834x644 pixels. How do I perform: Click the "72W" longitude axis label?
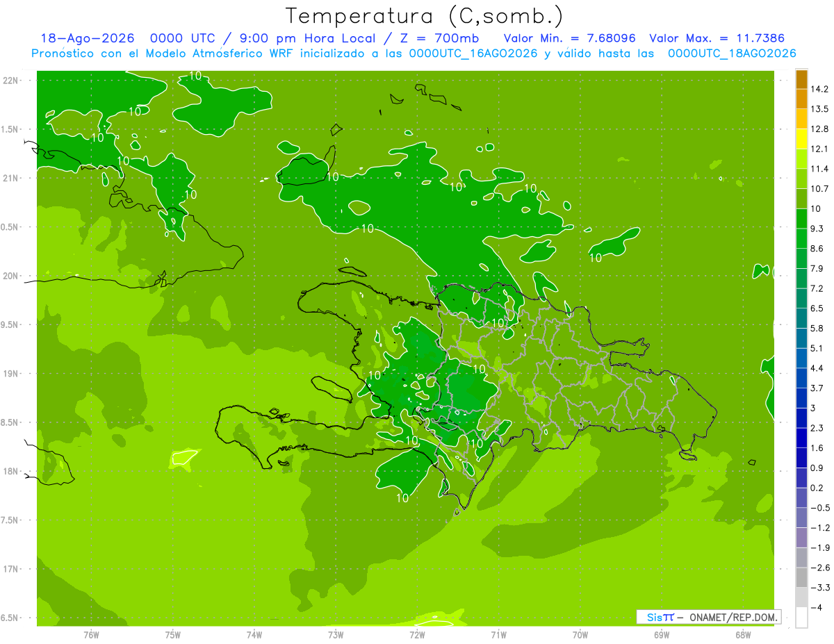[417, 634]
